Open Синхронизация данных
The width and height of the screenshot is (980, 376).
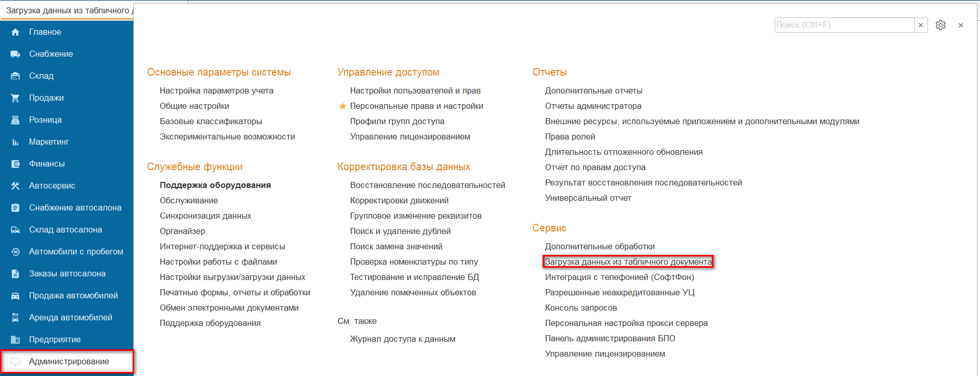click(205, 216)
